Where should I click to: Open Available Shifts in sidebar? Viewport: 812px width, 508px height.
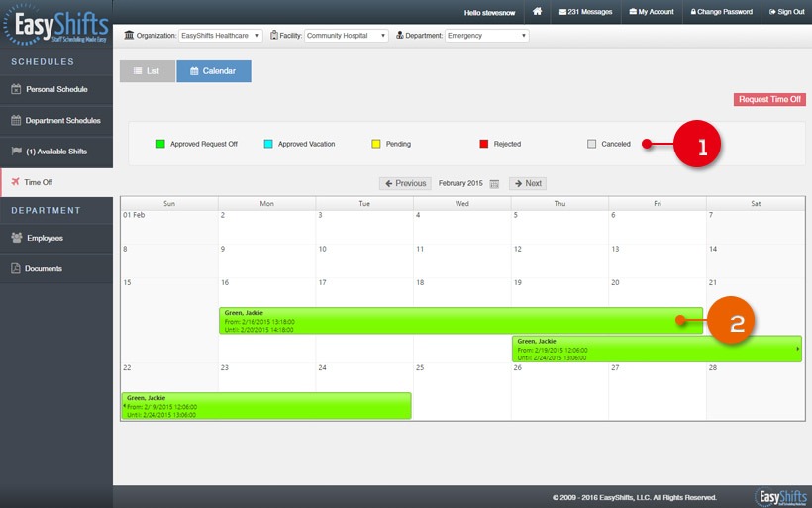[56, 152]
